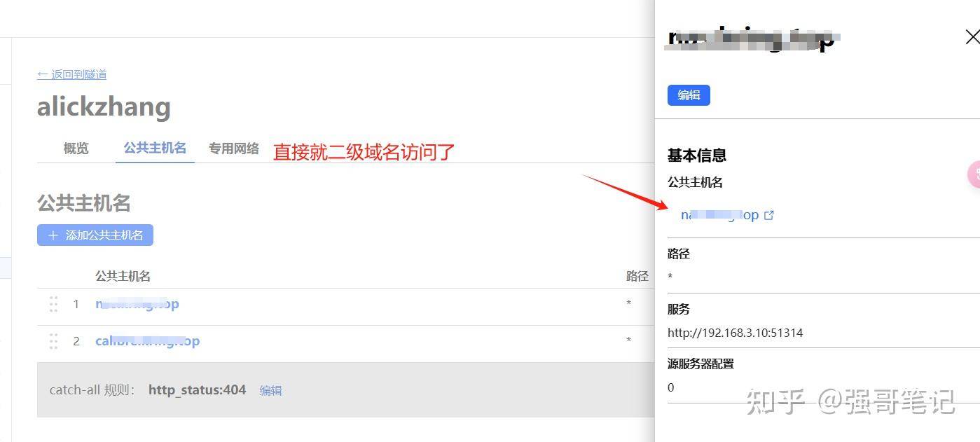Click the alickzhang tunnel name heading
This screenshot has width=980, height=442.
tap(104, 107)
